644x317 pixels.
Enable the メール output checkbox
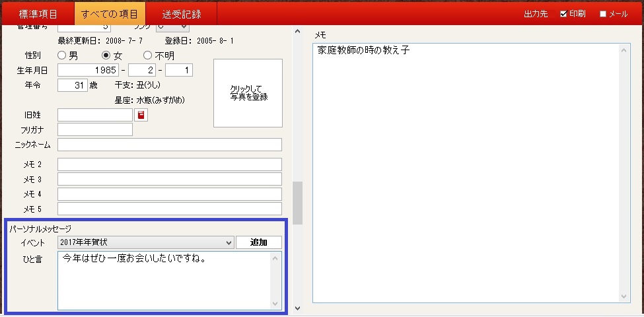[602, 14]
